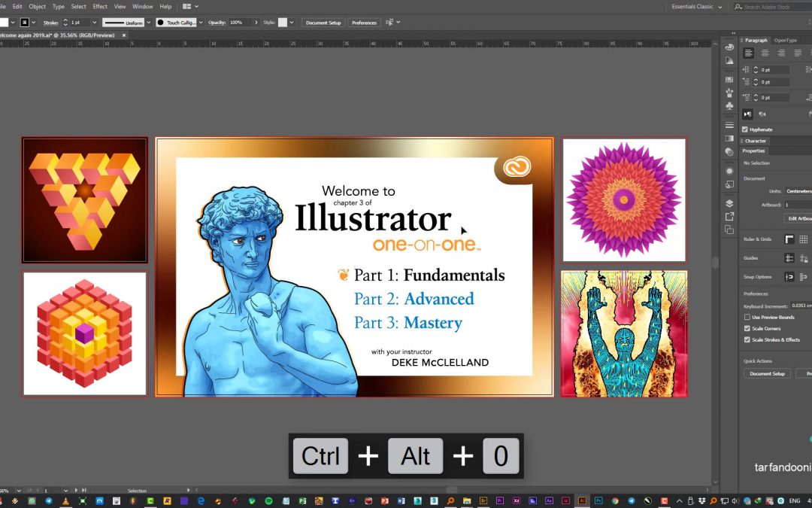Screen dimensions: 812x508
Task: Enable Snap to Point option
Action: click(x=789, y=277)
